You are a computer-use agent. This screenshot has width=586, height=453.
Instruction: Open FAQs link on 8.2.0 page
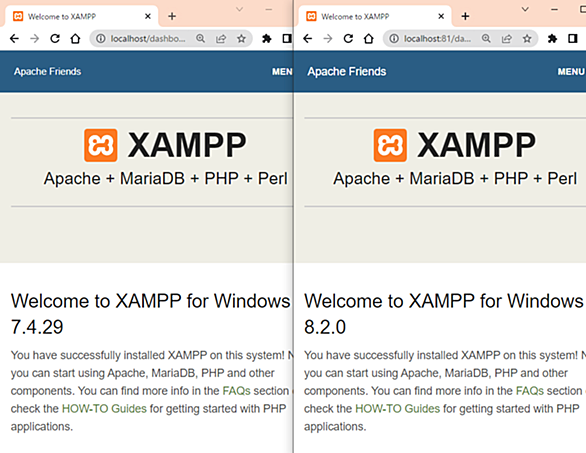click(x=530, y=391)
